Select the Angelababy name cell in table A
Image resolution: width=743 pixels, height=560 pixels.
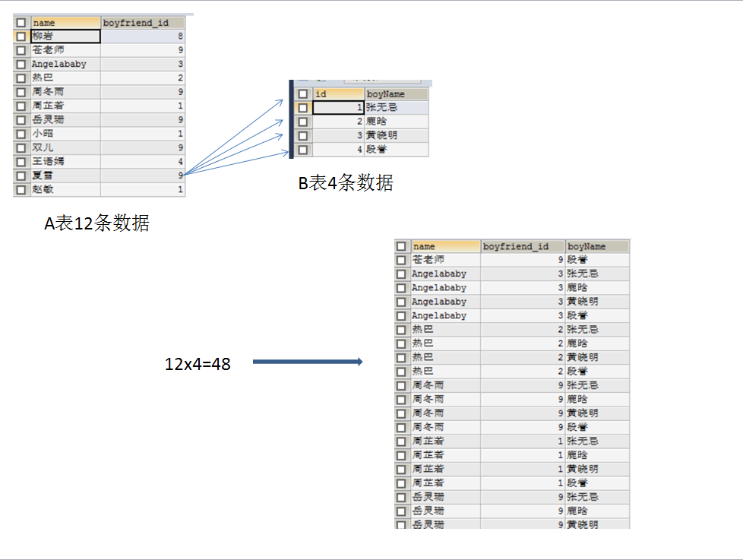[66, 64]
